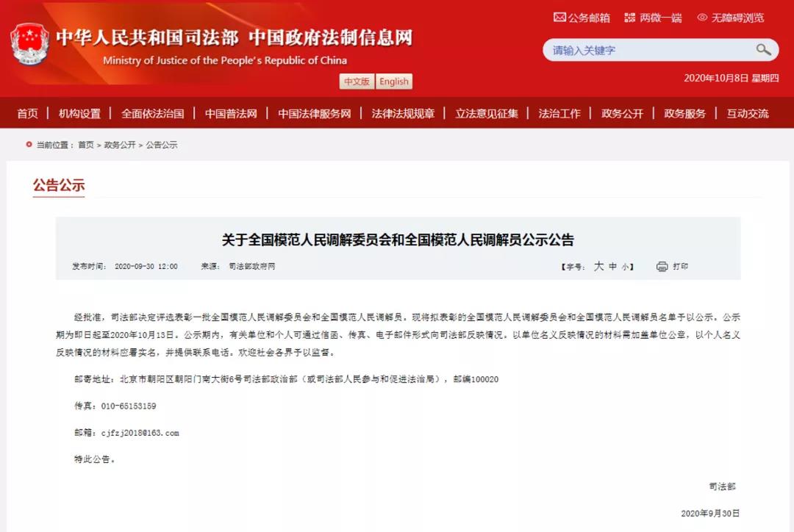
Task: Open the 首页 navigation menu item
Action: tap(27, 113)
